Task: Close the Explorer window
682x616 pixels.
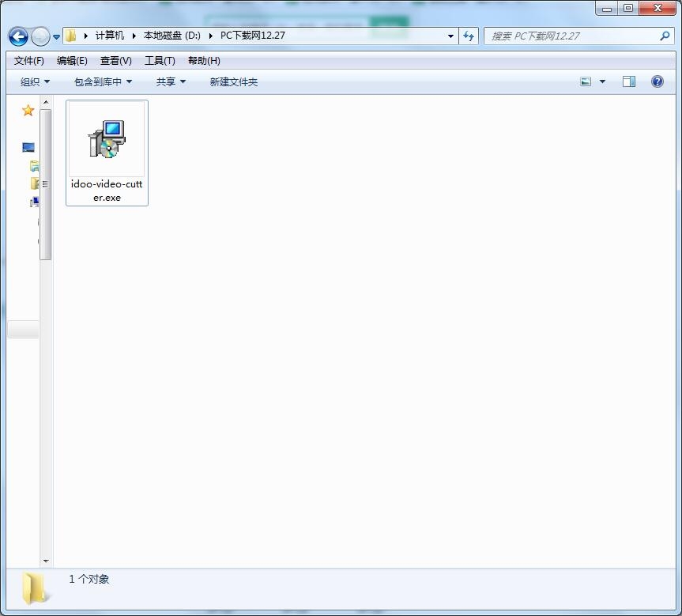Action: pyautogui.click(x=658, y=8)
